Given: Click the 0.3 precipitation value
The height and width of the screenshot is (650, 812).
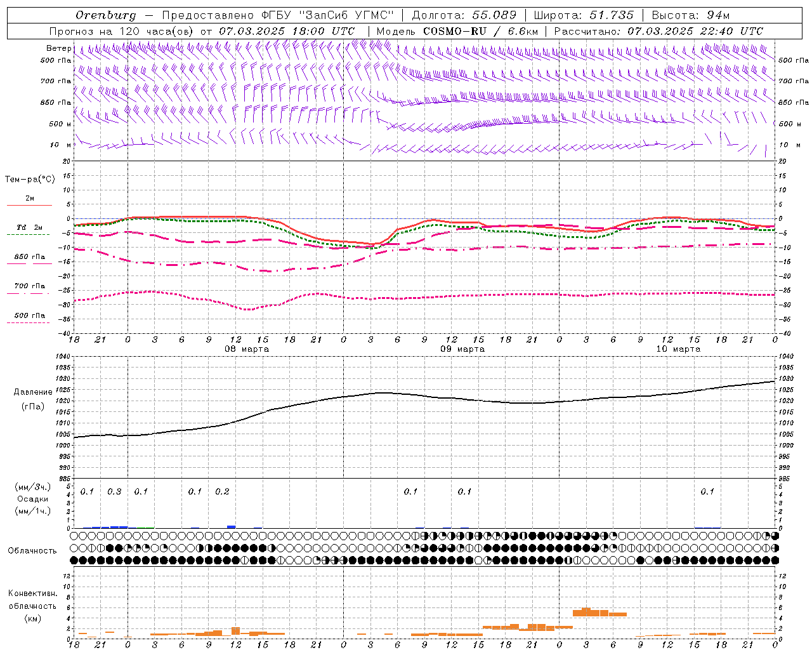Looking at the screenshot, I should [x=114, y=491].
